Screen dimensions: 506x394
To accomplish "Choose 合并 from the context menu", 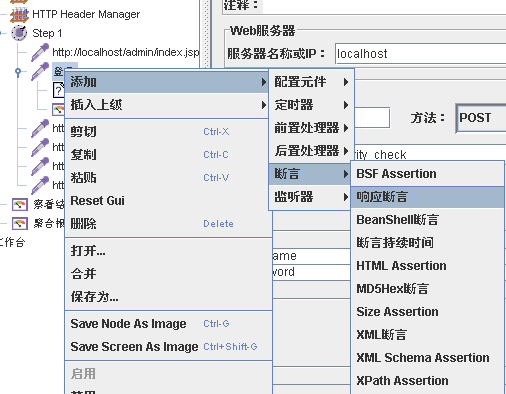I will pos(168,274).
